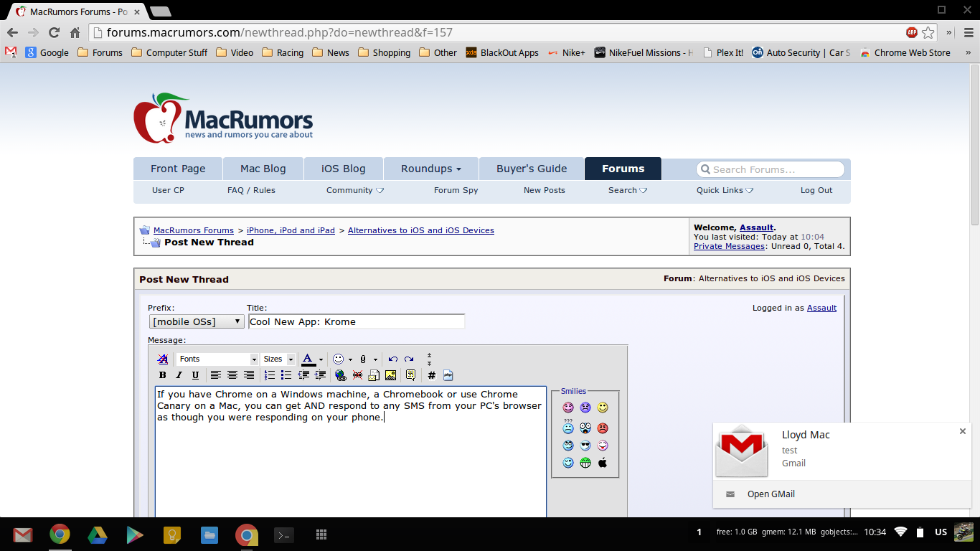Open Google Drive from the shelf

tap(97, 534)
